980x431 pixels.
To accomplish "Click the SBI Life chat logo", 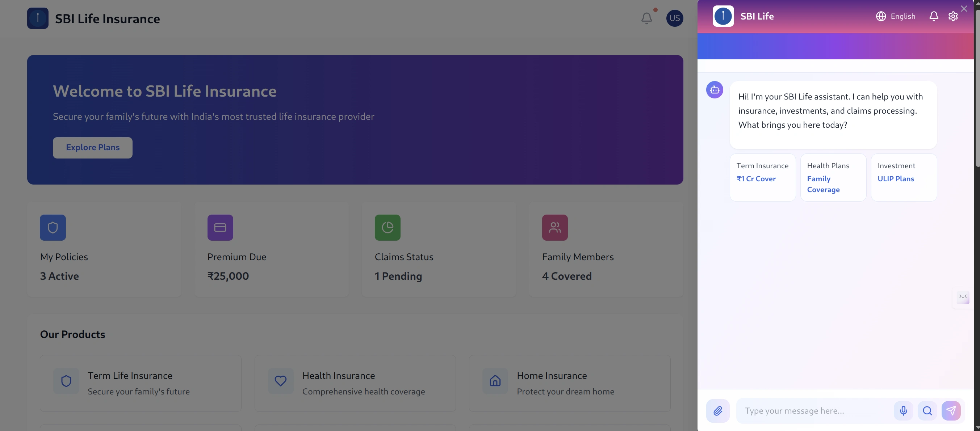I will (x=723, y=16).
